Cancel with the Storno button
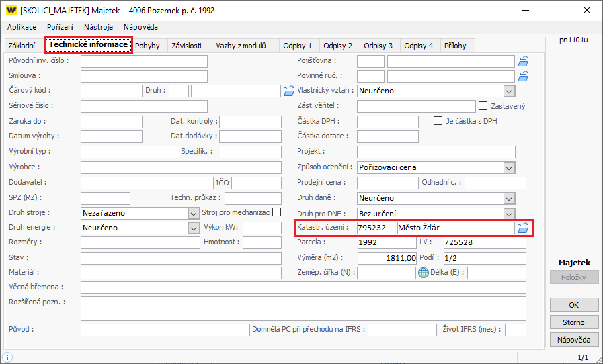The height and width of the screenshot is (364, 603). click(x=573, y=322)
